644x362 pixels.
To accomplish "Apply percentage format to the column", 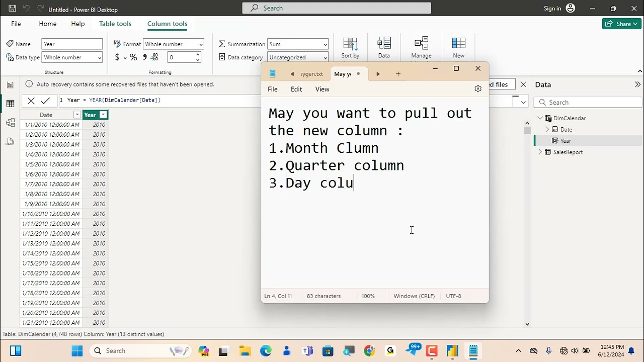I will (133, 57).
